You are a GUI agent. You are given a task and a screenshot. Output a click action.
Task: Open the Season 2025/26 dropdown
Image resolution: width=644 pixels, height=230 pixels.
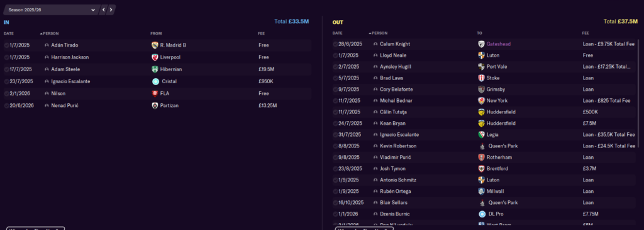tap(51, 9)
